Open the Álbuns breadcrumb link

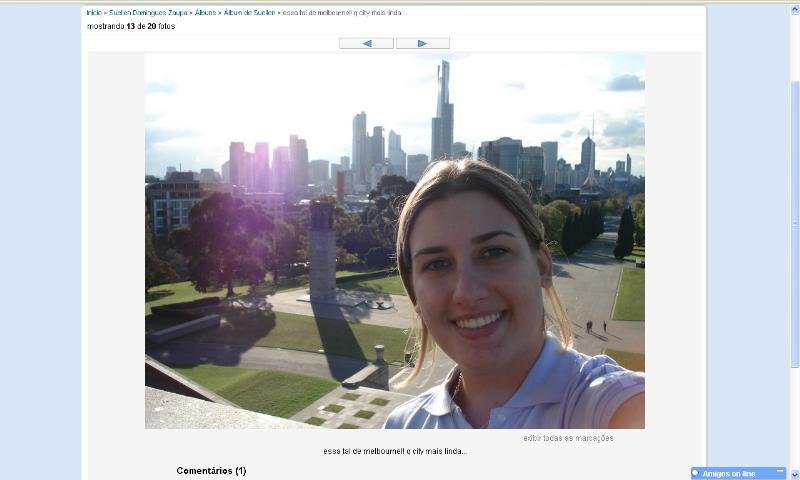click(206, 13)
